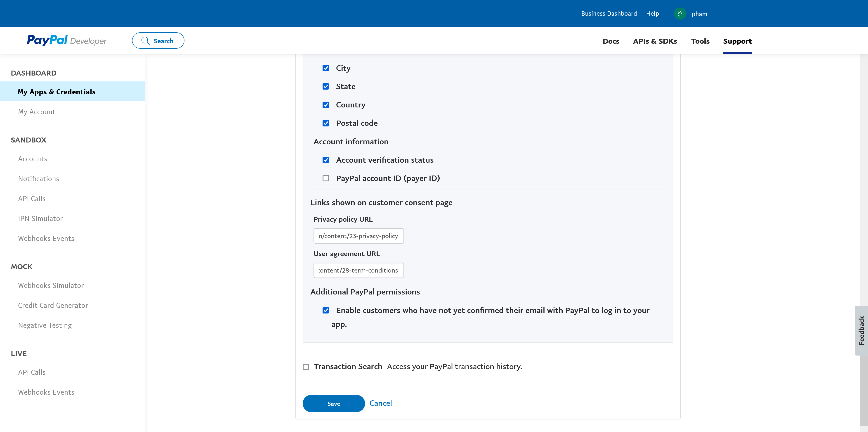
Task: Open the Support menu
Action: (737, 41)
